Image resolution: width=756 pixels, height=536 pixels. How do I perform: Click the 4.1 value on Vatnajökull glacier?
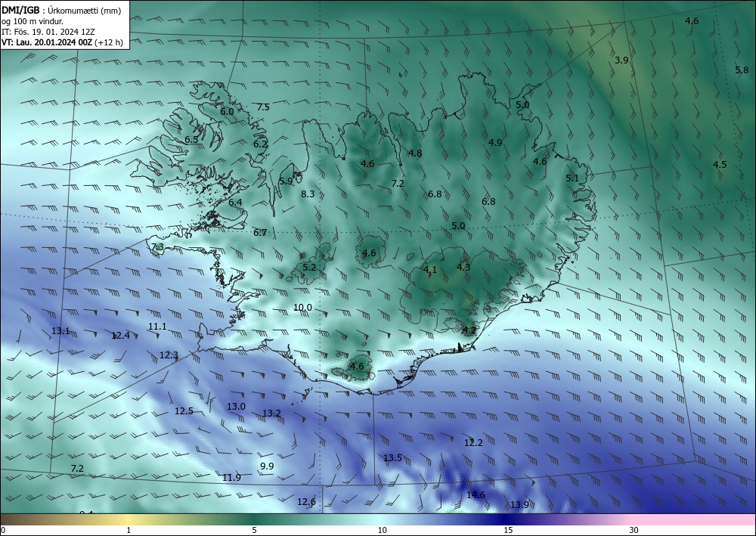click(x=430, y=269)
